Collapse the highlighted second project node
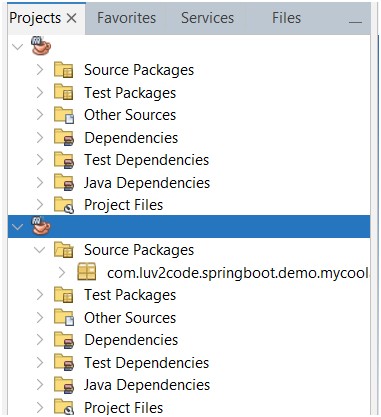This screenshot has width=381, height=417. click(17, 227)
